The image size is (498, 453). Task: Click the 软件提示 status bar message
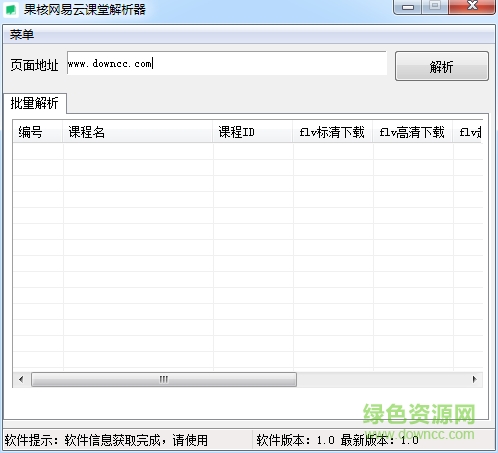pos(106,440)
